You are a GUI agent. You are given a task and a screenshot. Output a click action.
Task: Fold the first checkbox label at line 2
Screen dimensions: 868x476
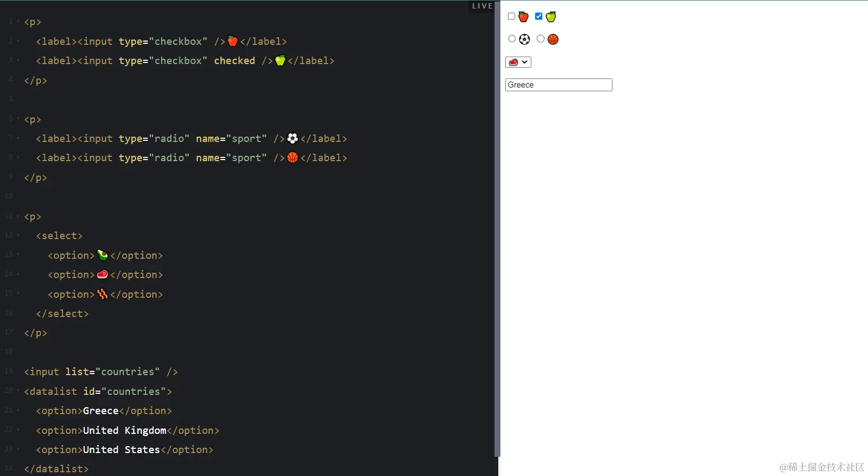point(18,41)
